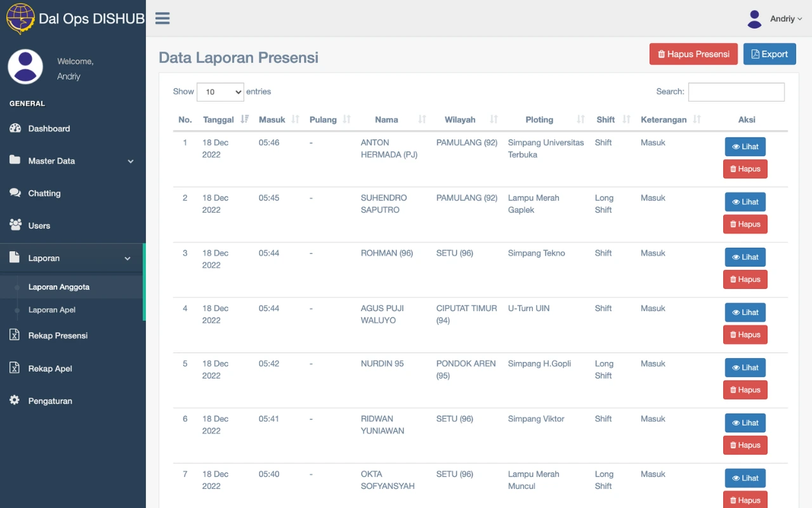Viewport: 812px width, 508px height.
Task: Click the Dashboard gauge icon in sidebar
Action: 15,128
